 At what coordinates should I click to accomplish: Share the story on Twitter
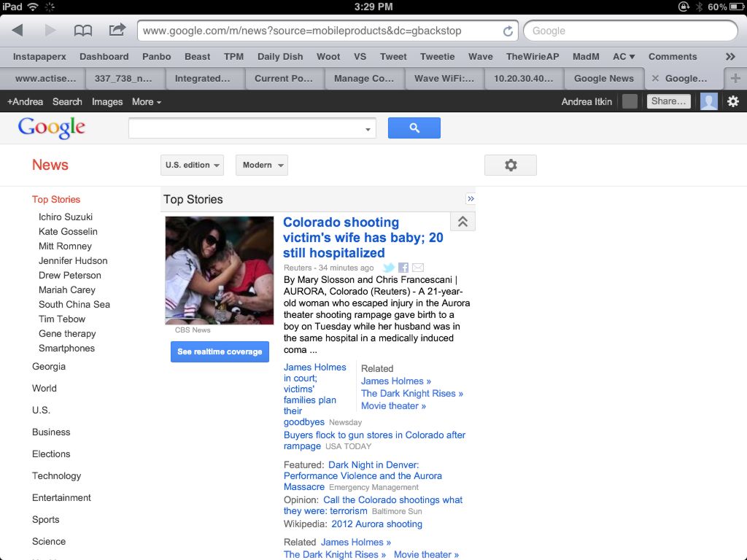[389, 268]
